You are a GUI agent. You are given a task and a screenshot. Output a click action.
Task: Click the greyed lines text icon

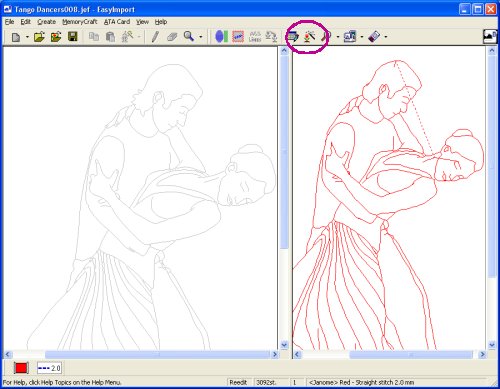click(255, 36)
